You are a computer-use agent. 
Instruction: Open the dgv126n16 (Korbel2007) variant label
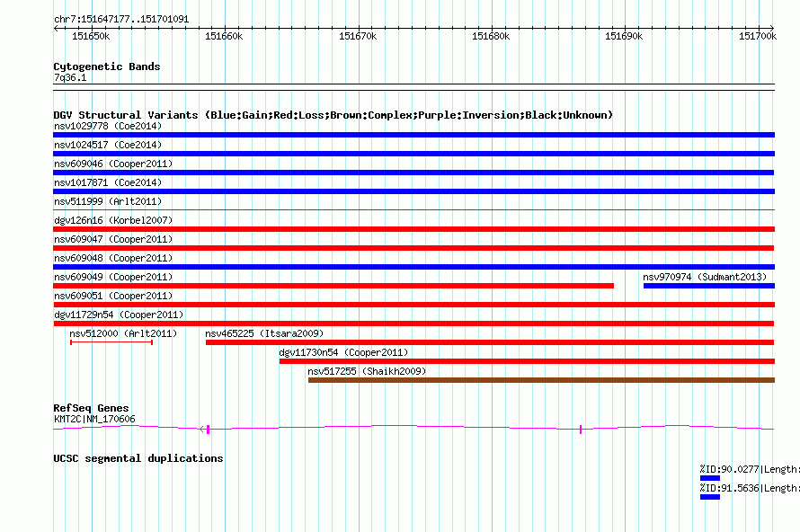[x=113, y=220]
